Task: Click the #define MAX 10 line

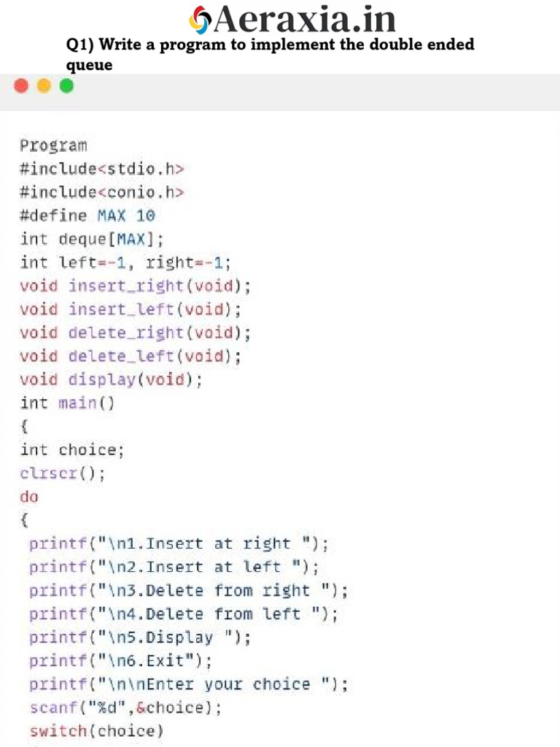Action: [x=87, y=216]
